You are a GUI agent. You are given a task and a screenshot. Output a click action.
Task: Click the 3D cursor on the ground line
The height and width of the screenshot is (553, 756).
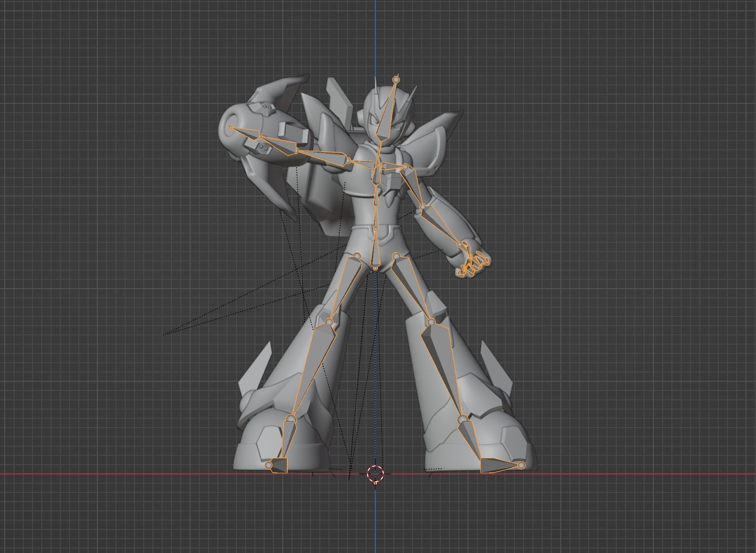click(x=375, y=474)
